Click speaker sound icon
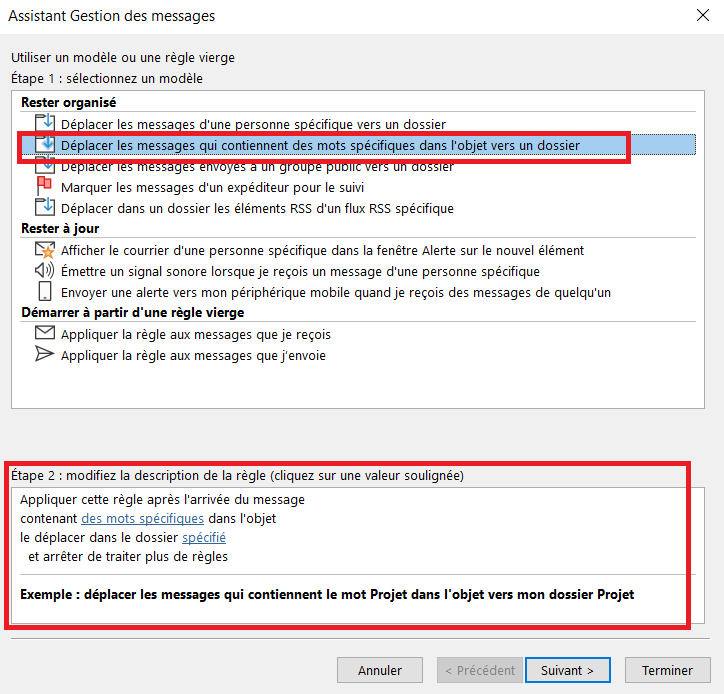This screenshot has width=724, height=694. [x=44, y=270]
